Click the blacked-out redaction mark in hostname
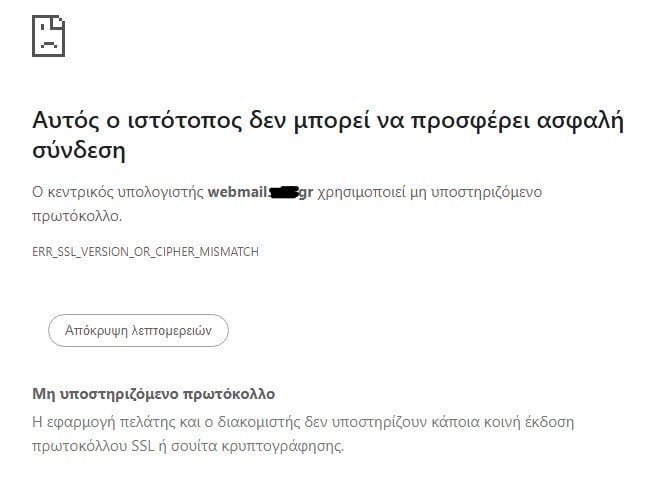Screen dimensions: 652x493 pos(284,192)
